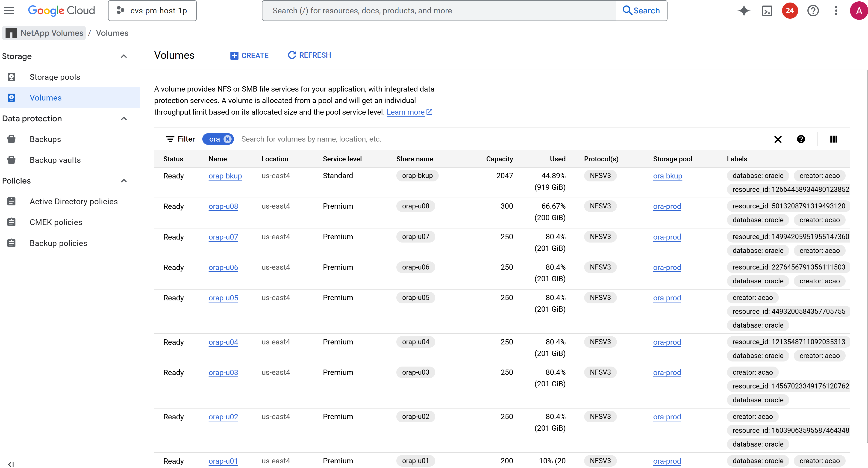The image size is (868, 468).
Task: Go to Storage pools in sidebar
Action: coord(55,77)
